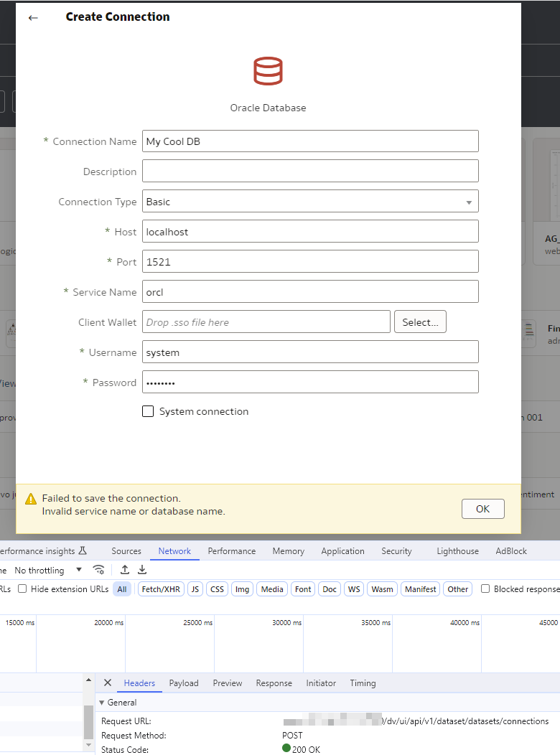The height and width of the screenshot is (755, 560).
Task: Click the Performance insights flask icon
Action: (83, 550)
